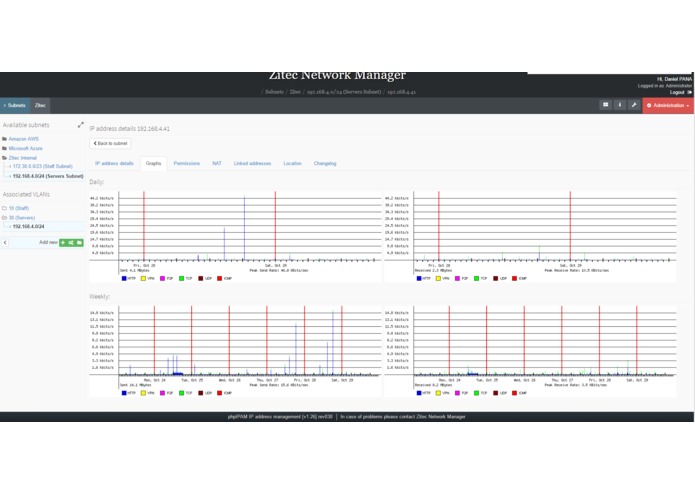The height and width of the screenshot is (494, 695).
Task: Click the red ICMP swatch under Weekly sent graph
Action: tap(219, 393)
